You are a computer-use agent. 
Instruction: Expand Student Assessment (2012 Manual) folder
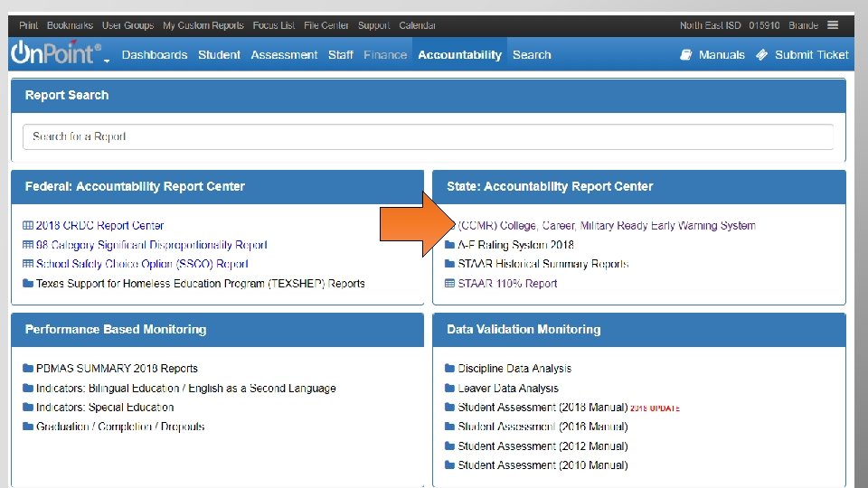[543, 446]
